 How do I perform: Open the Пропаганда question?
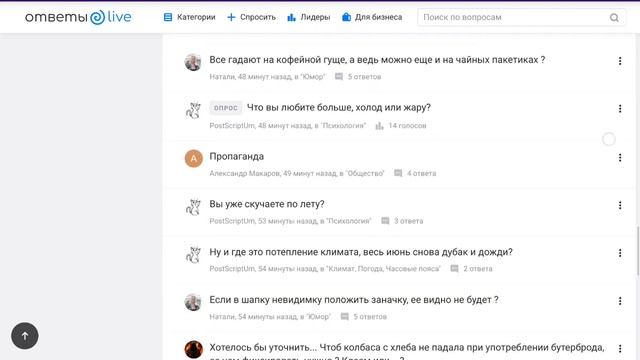click(x=237, y=156)
